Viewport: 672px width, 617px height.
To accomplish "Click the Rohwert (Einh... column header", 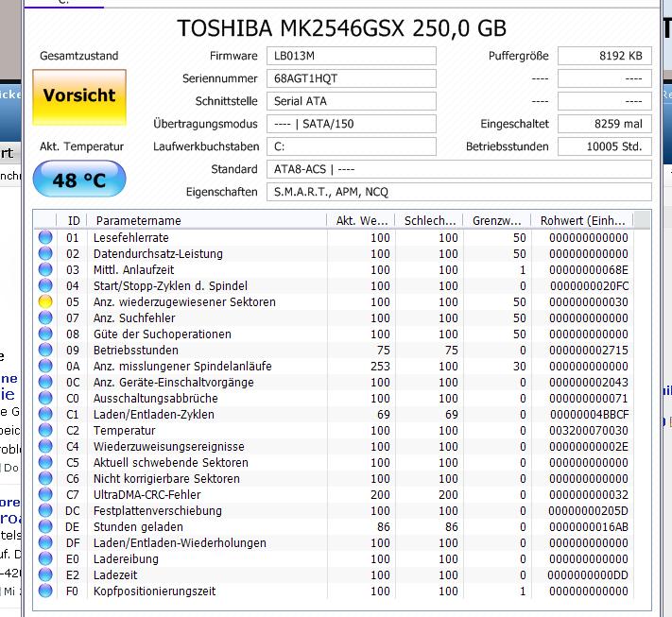I will 582,220.
